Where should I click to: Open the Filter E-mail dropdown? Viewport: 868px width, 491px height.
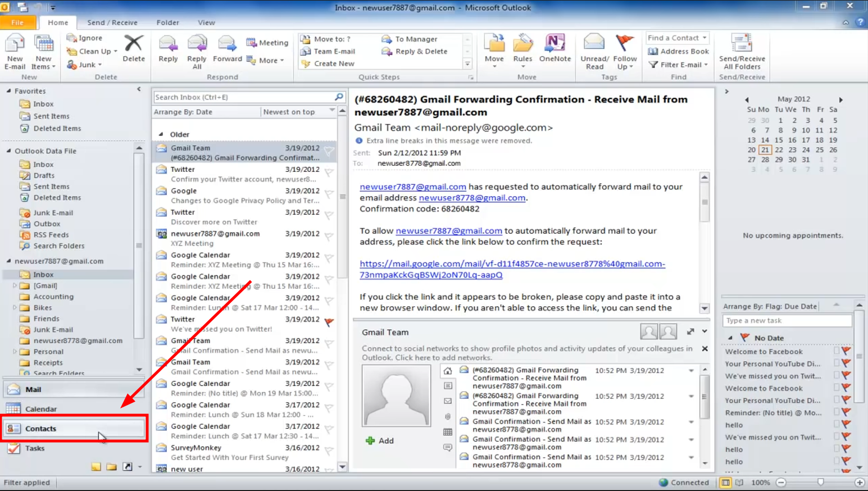click(679, 65)
